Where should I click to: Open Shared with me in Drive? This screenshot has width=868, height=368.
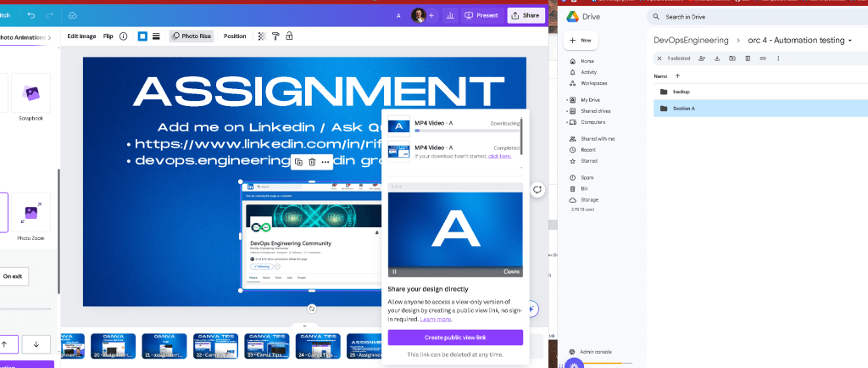point(598,139)
